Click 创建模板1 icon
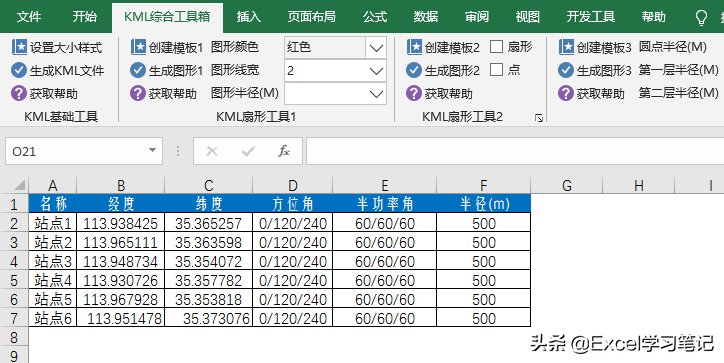Viewport: 724px width, 363px height. coord(138,47)
